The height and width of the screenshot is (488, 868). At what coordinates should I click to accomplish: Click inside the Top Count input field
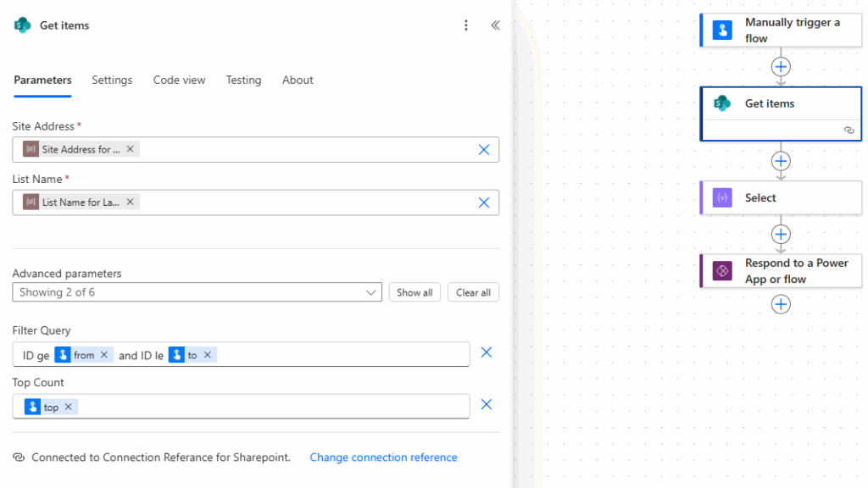point(241,406)
